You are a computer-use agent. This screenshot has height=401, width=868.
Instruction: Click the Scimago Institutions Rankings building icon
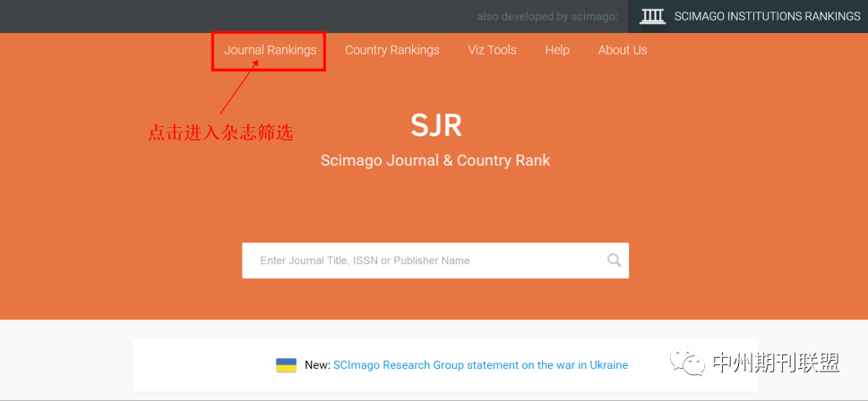(653, 17)
